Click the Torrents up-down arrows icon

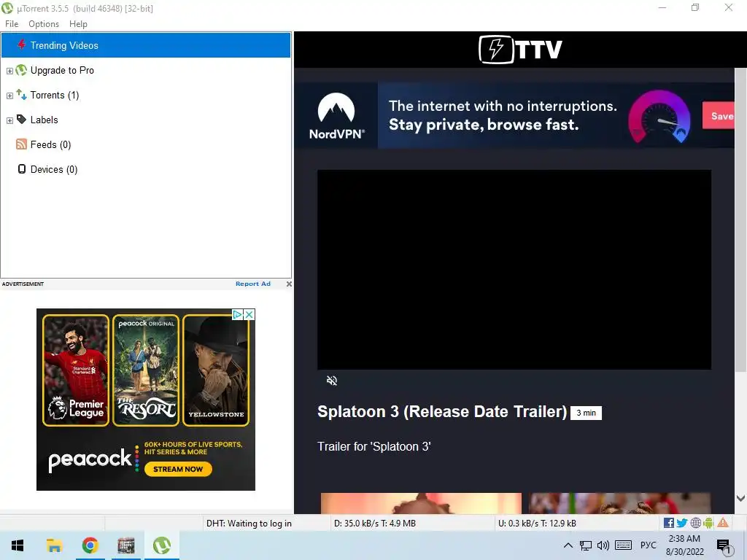point(21,94)
